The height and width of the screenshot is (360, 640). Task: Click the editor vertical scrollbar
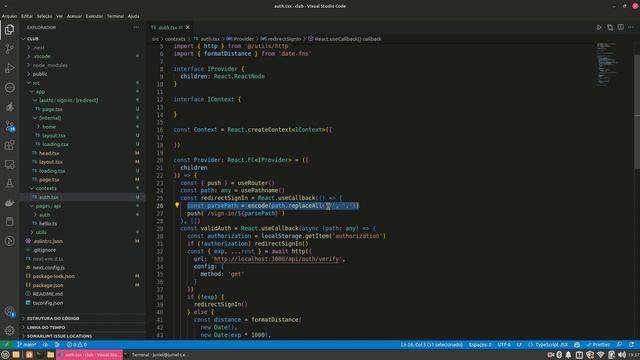[x=637, y=111]
